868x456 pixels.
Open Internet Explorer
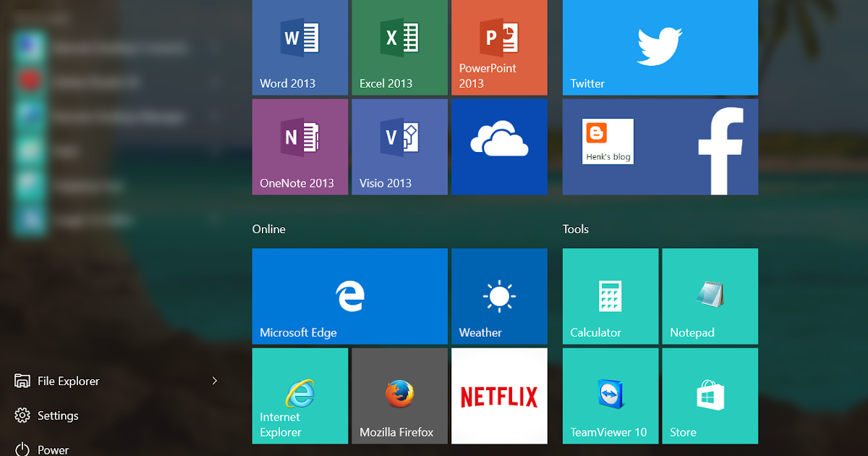tap(299, 395)
